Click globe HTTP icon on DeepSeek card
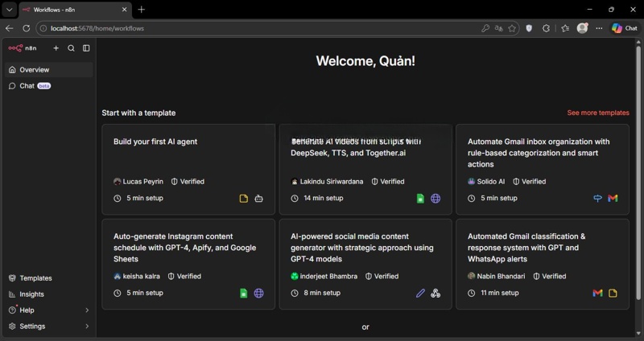 click(x=436, y=198)
